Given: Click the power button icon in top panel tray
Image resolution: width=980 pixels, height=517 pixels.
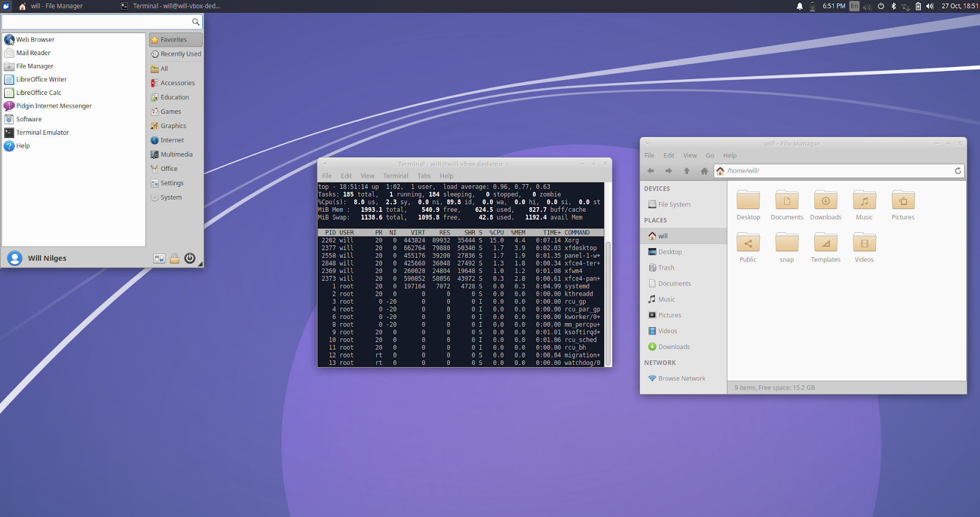Looking at the screenshot, I should click(881, 6).
